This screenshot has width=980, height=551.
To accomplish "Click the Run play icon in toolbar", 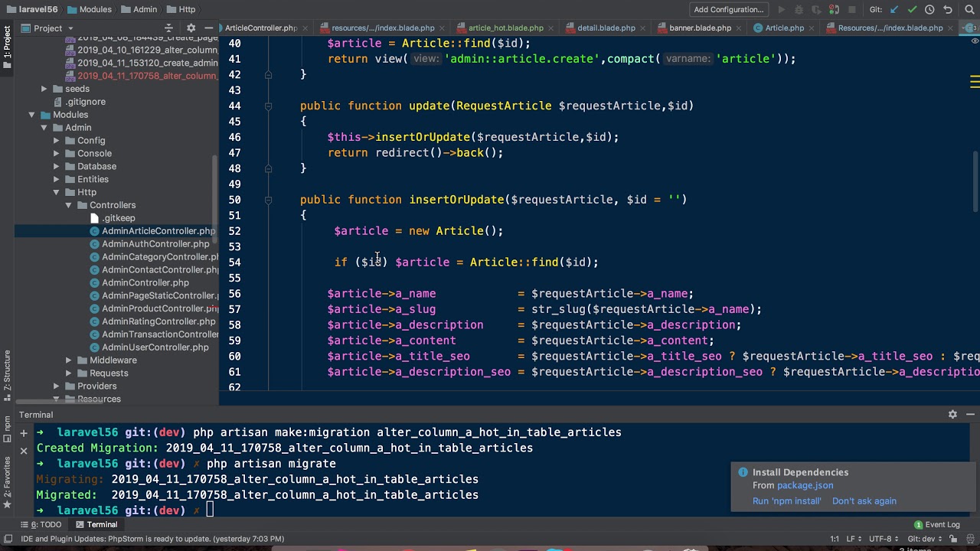I will coord(781,10).
